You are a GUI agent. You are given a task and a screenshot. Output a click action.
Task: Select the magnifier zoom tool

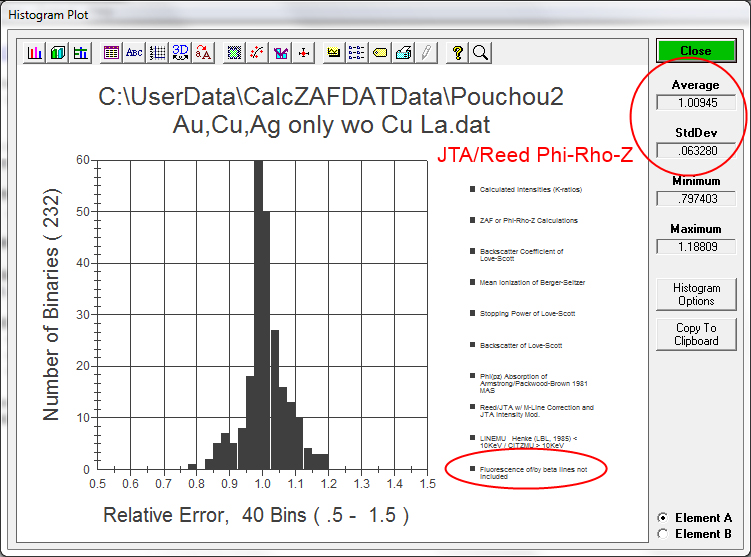[x=480, y=52]
